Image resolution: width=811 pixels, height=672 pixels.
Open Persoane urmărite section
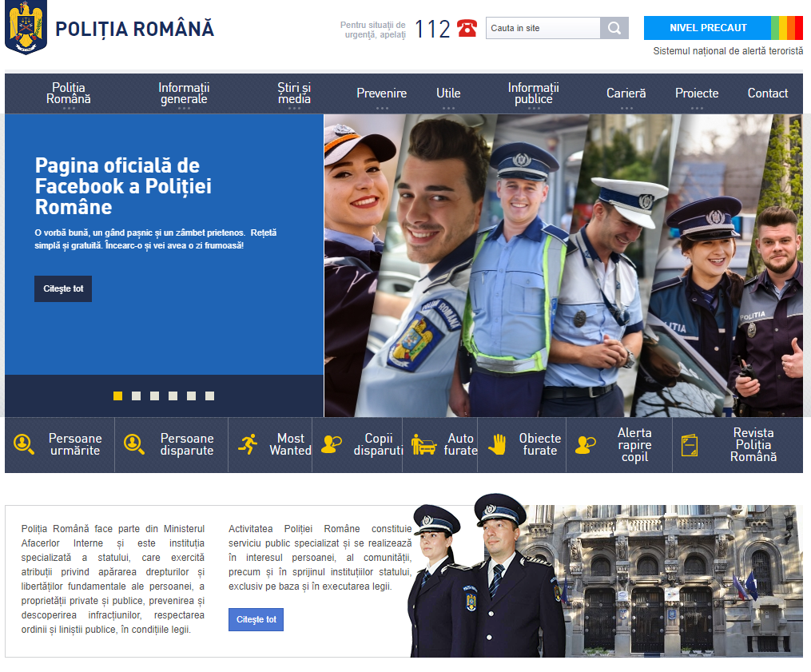coord(75,444)
